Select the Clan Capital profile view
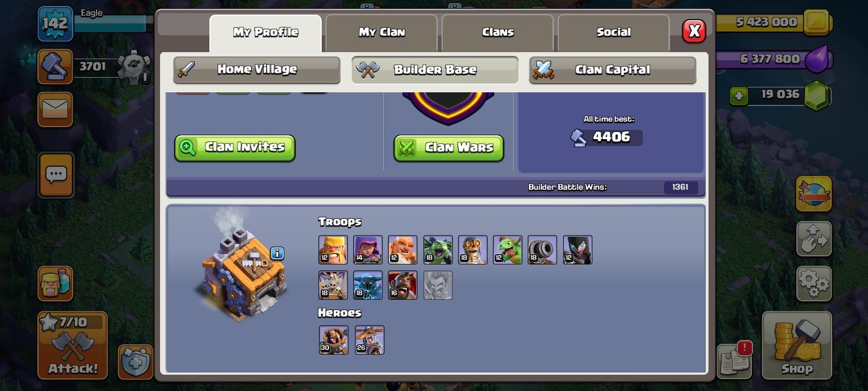The image size is (868, 391). click(x=612, y=70)
